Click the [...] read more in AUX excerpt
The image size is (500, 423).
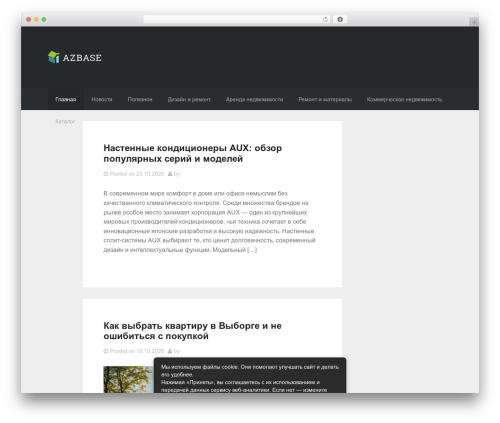tap(252, 250)
